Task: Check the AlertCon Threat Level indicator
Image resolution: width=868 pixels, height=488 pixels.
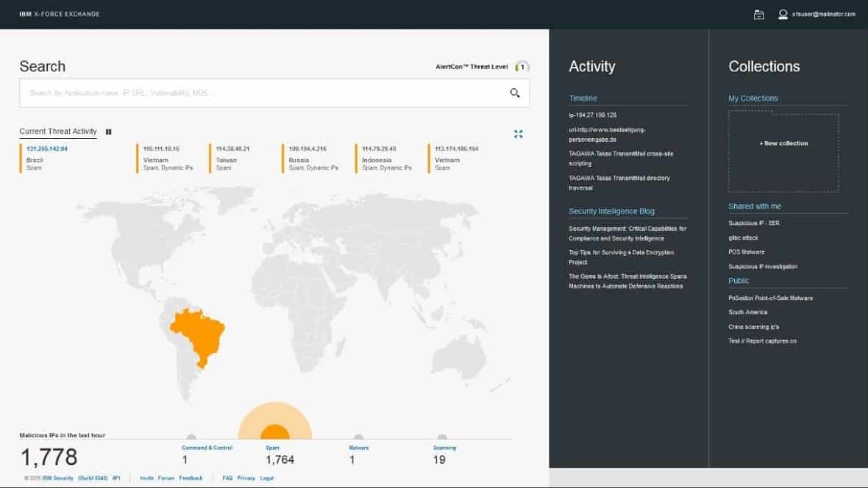Action: point(521,66)
